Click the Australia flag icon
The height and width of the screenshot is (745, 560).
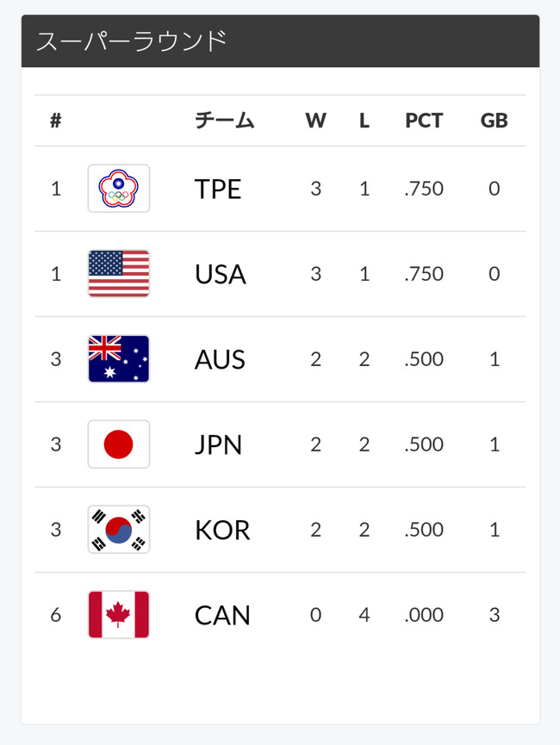pos(119,359)
